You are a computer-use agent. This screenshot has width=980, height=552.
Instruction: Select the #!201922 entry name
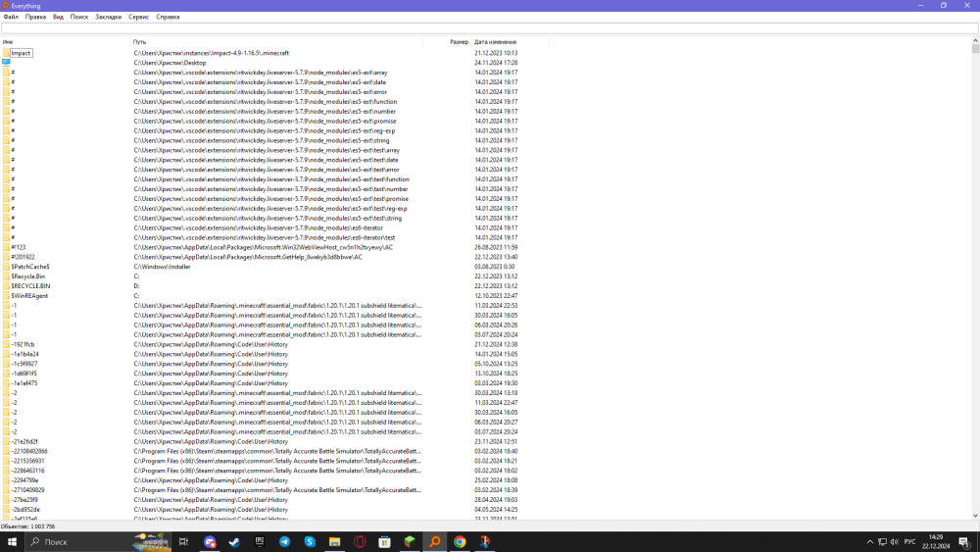tap(24, 257)
